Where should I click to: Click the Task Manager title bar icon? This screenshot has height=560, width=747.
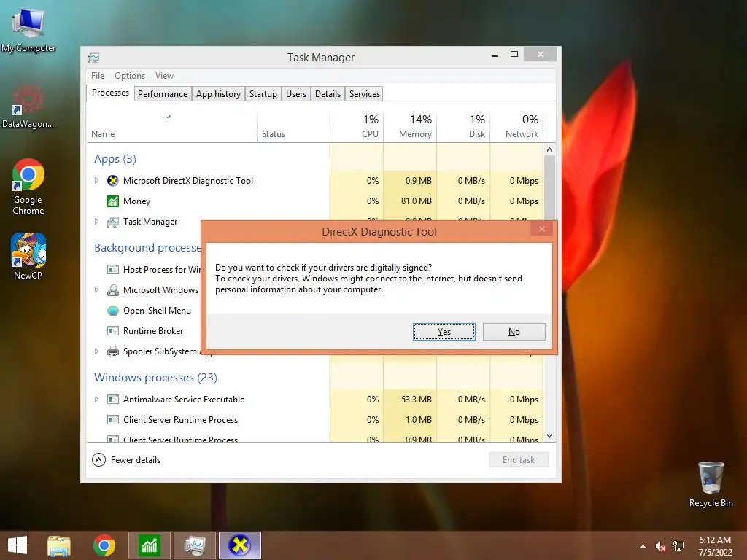click(x=93, y=58)
